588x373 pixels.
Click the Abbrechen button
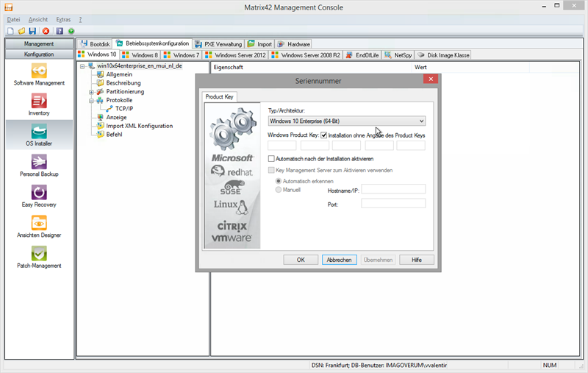pyautogui.click(x=340, y=260)
